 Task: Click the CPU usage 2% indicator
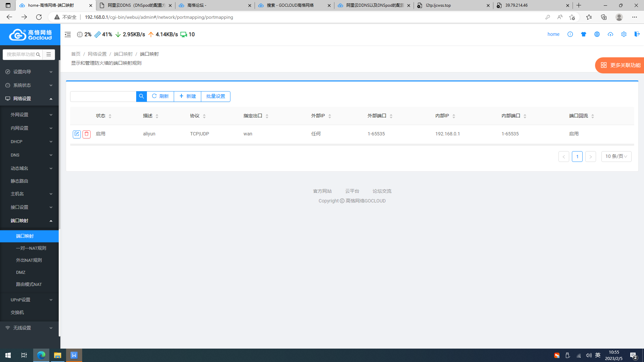84,35
